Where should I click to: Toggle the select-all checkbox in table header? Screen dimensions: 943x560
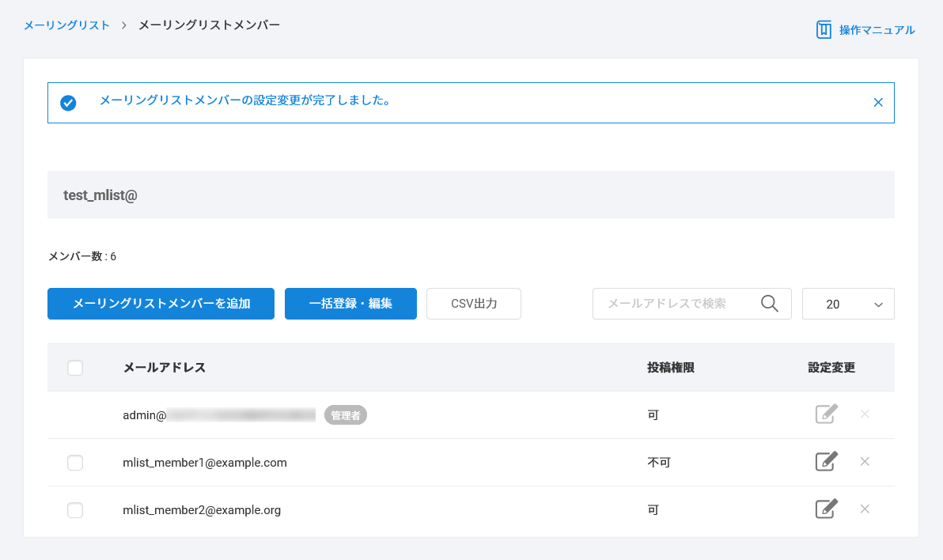pos(75,368)
